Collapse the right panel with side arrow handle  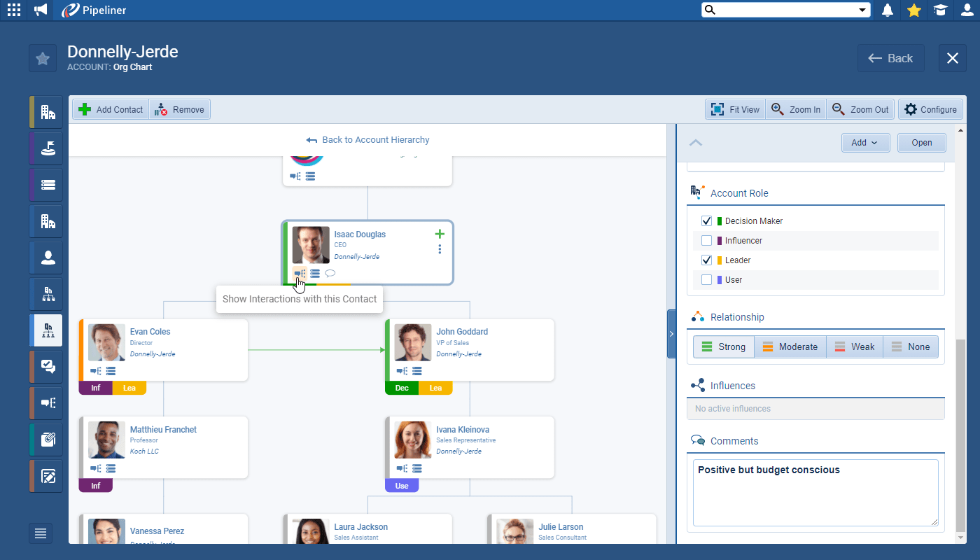click(x=671, y=334)
